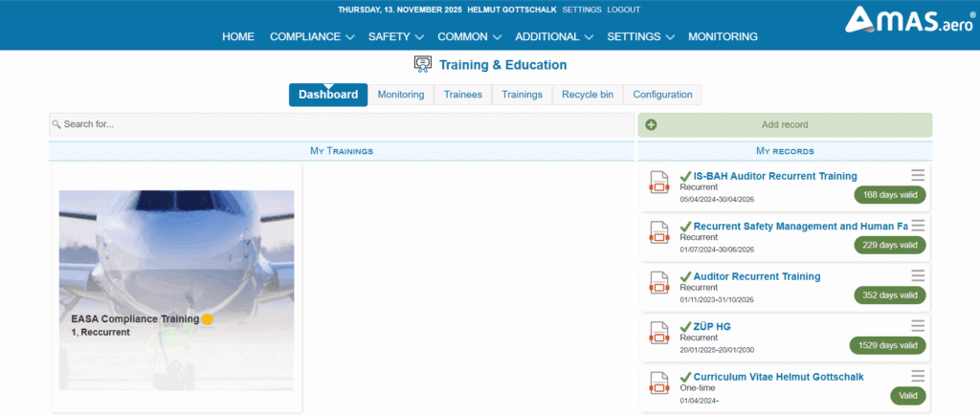
Task: Click the yellow status dot on EASA Compliance Training
Action: [x=207, y=319]
